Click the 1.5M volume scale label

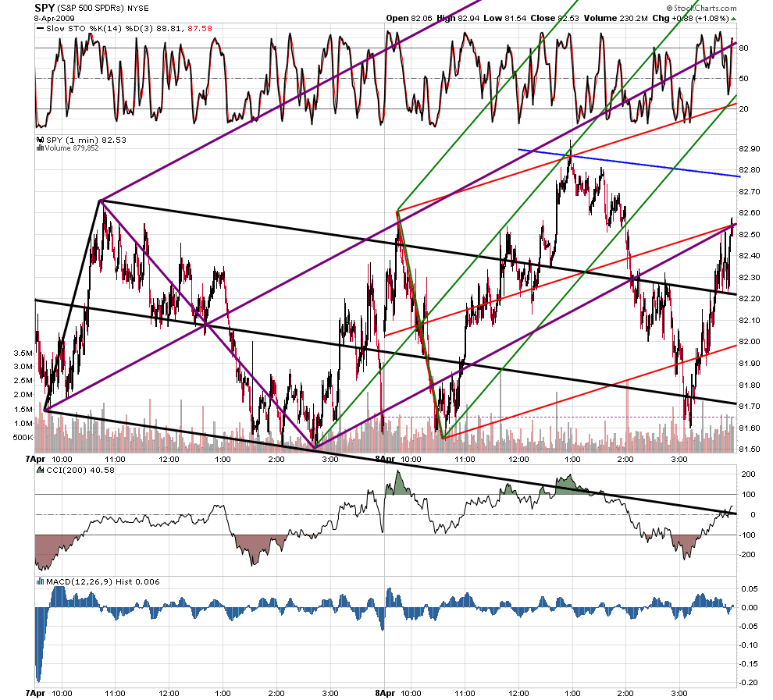[x=23, y=410]
